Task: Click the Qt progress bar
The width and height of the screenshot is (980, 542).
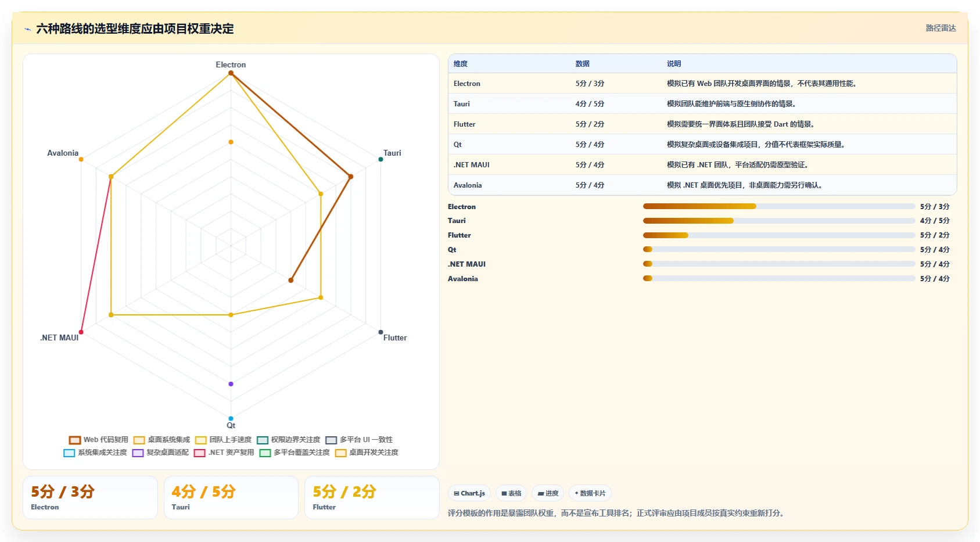Action: pyautogui.click(x=779, y=249)
